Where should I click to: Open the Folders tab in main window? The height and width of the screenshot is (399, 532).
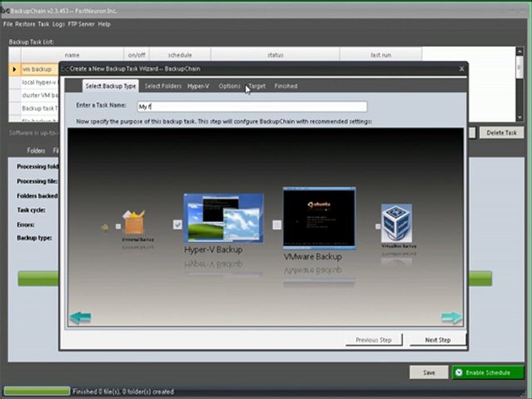click(x=36, y=151)
